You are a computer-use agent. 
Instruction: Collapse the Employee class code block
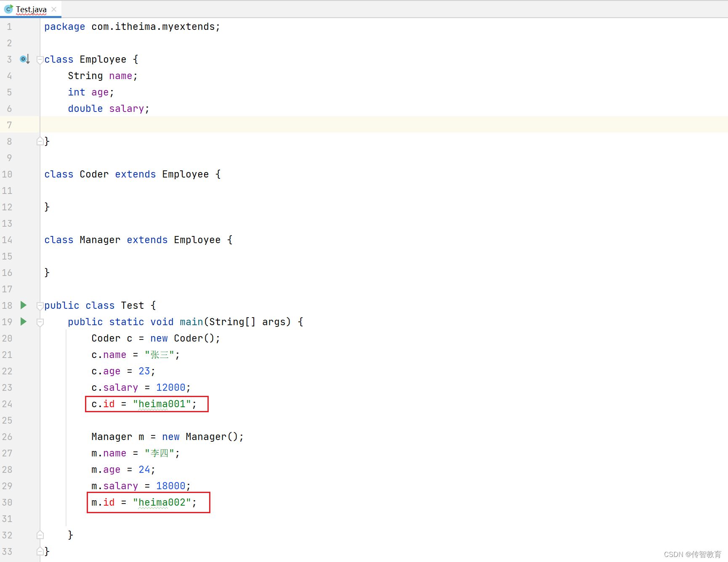pyautogui.click(x=40, y=60)
